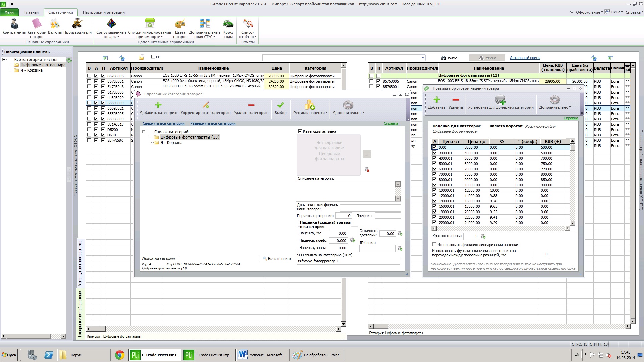This screenshot has width=644, height=362.
Task: Click the Развернуть все категории link
Action: coord(213,123)
